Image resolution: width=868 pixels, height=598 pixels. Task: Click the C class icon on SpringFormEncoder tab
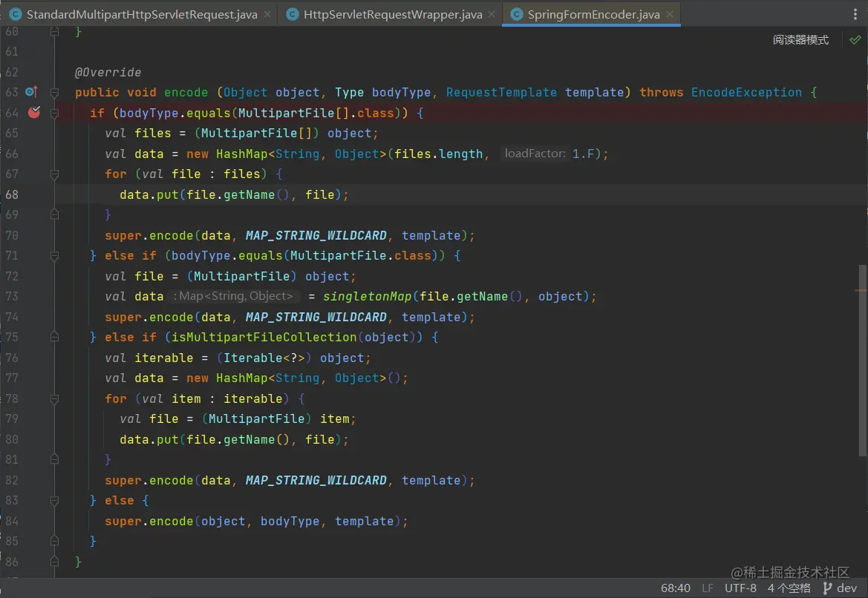pyautogui.click(x=517, y=14)
